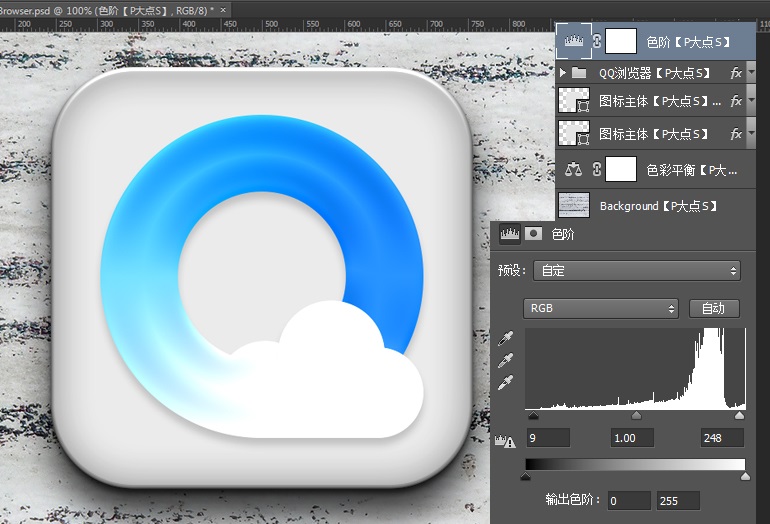Open fx effects on QQ浏览器 group
The image size is (770, 524).
(x=736, y=73)
